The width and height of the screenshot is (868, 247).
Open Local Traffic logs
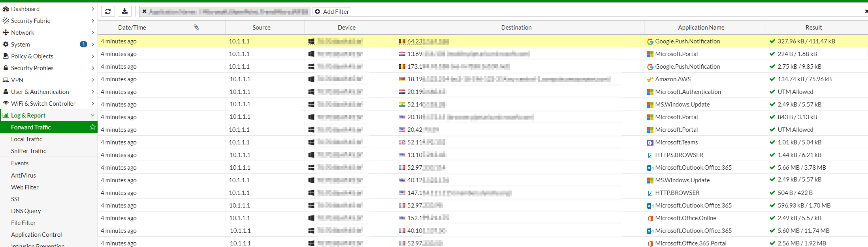(26, 139)
